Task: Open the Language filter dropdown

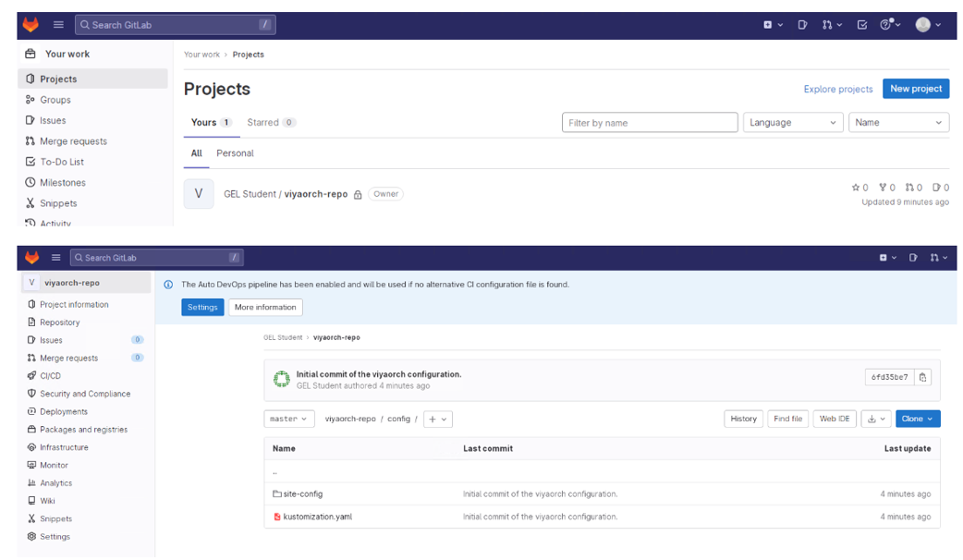Action: point(793,123)
